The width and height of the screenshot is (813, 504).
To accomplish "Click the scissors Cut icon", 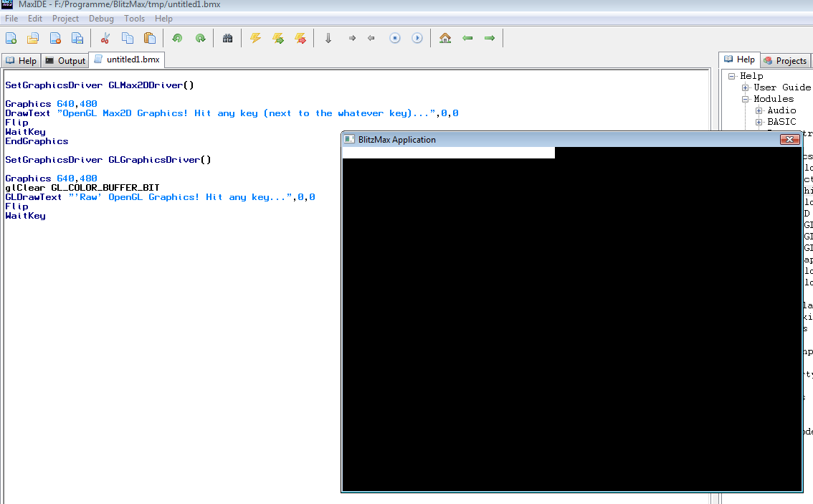I will pyautogui.click(x=105, y=38).
